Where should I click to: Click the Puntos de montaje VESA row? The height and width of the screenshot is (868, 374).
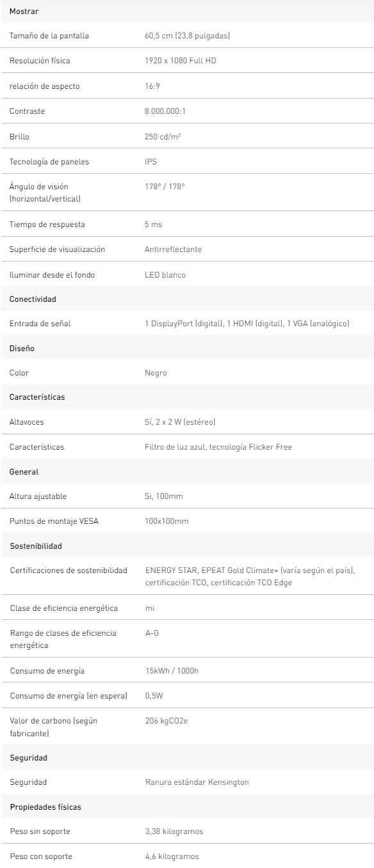(x=187, y=521)
